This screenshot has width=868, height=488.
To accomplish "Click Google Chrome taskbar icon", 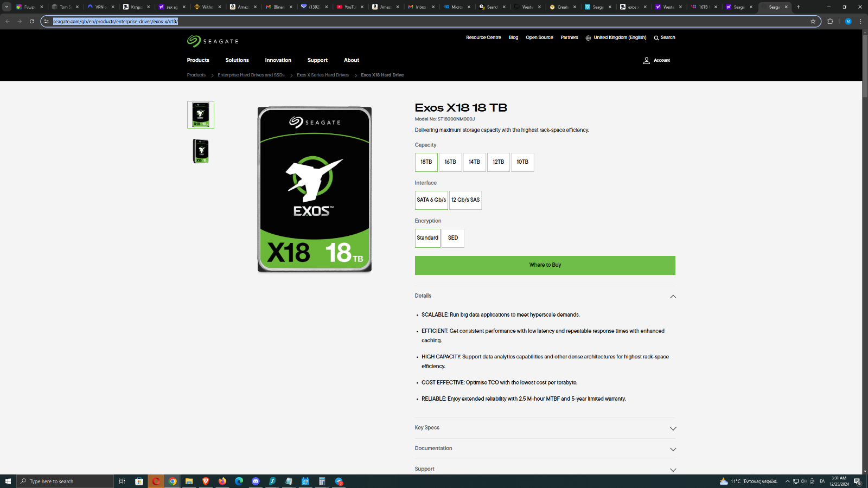I will pos(173,481).
